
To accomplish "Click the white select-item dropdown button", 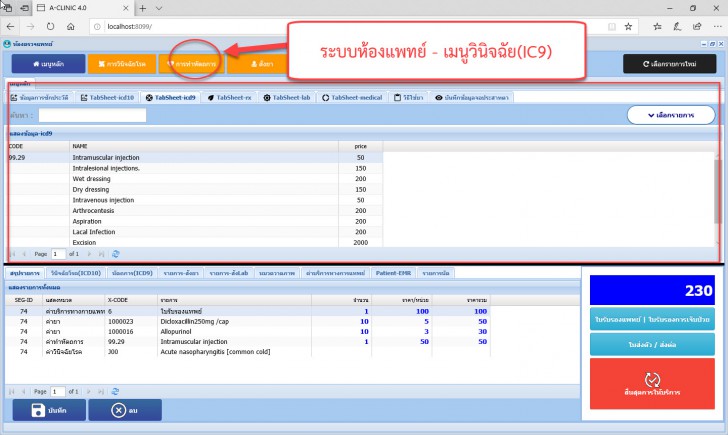I will tap(671, 115).
